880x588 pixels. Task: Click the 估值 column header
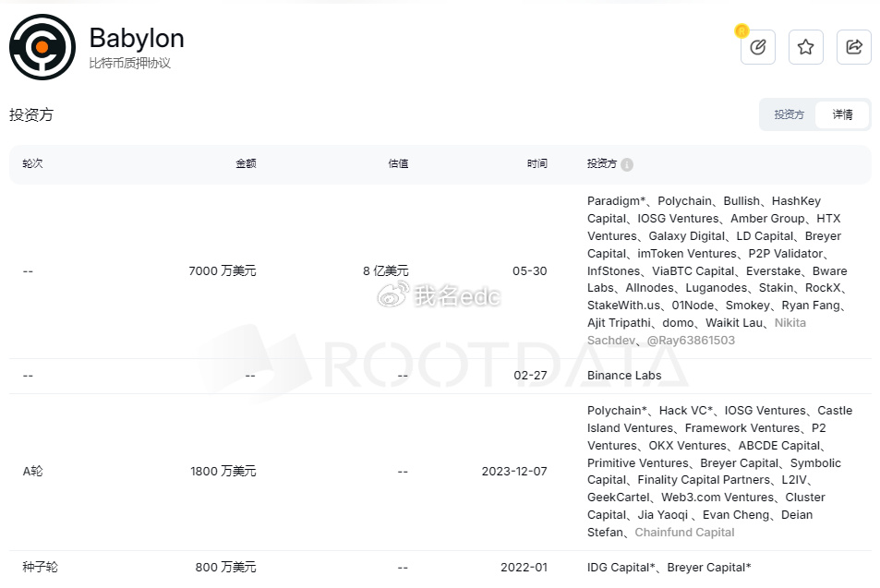[398, 163]
